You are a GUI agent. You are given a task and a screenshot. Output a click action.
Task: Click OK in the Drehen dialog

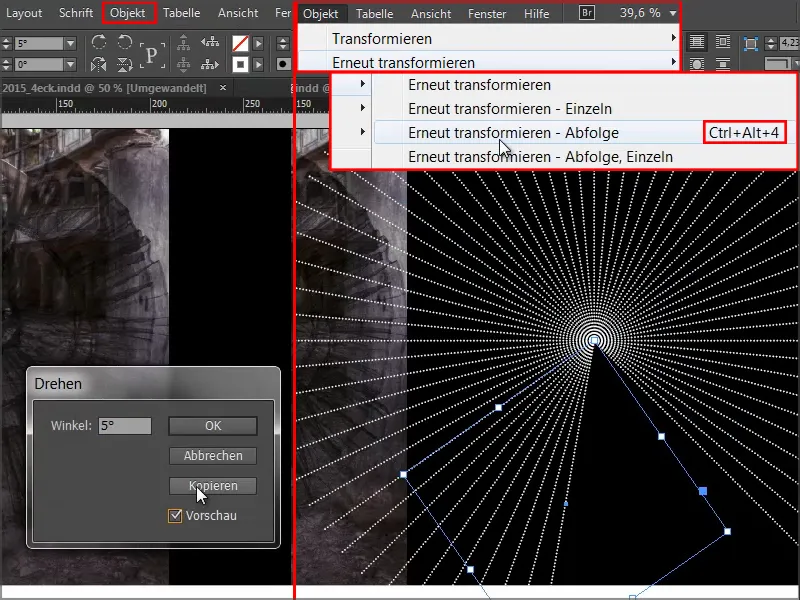(213, 426)
